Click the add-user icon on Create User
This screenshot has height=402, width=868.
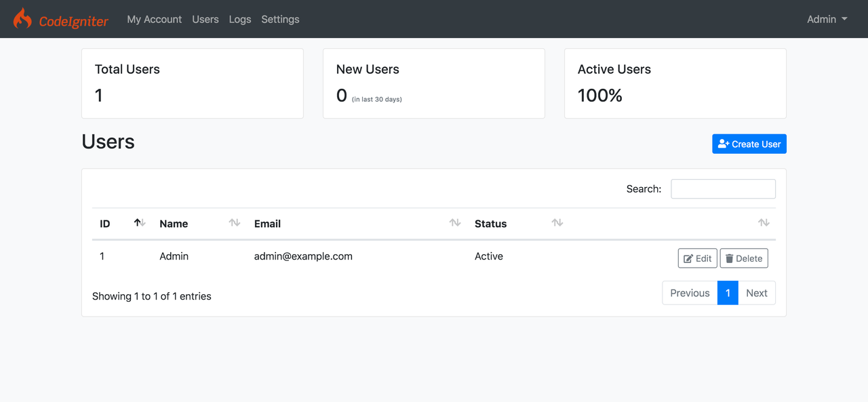pos(723,144)
